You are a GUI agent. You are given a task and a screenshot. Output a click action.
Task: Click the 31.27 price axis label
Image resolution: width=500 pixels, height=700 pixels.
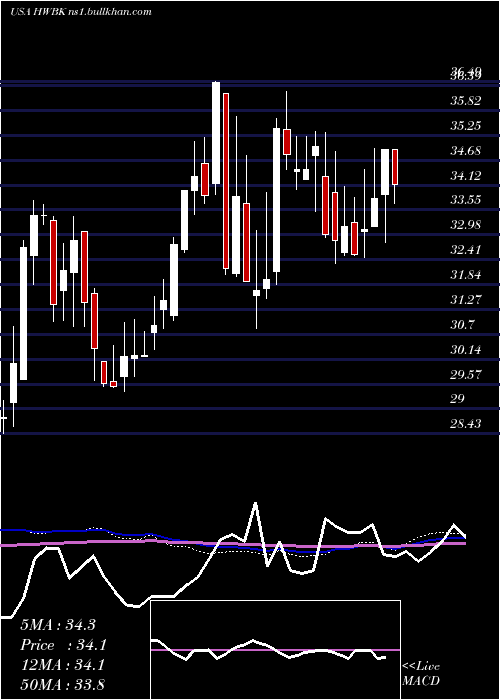(466, 300)
